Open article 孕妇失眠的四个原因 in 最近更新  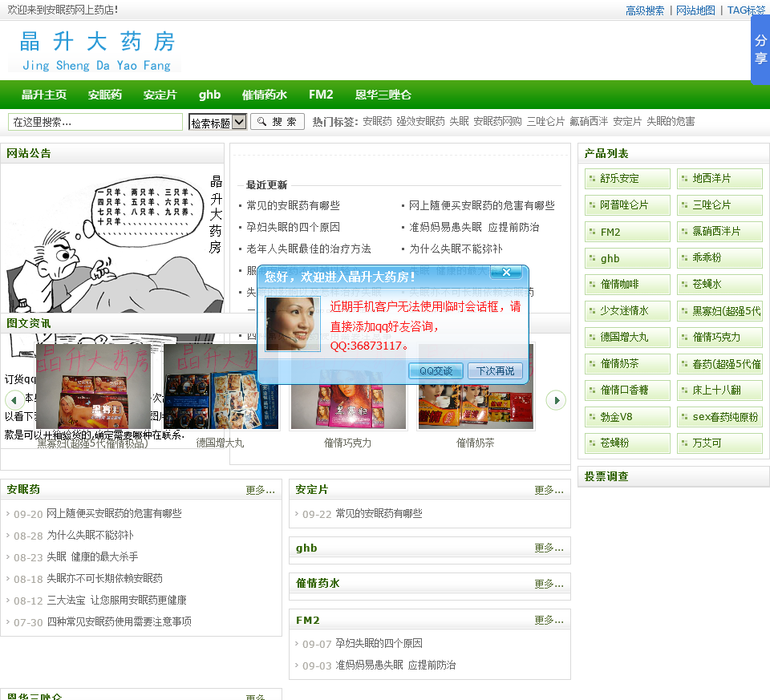point(294,227)
